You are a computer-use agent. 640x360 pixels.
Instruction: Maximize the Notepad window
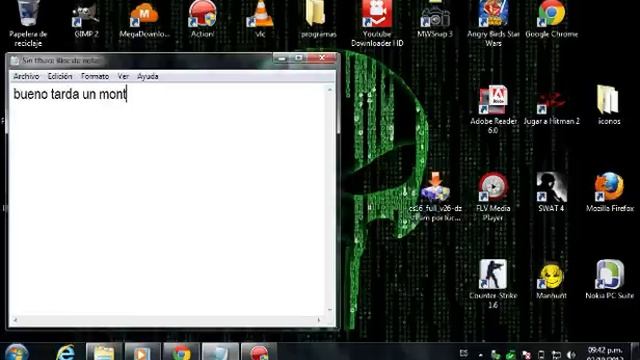point(298,58)
